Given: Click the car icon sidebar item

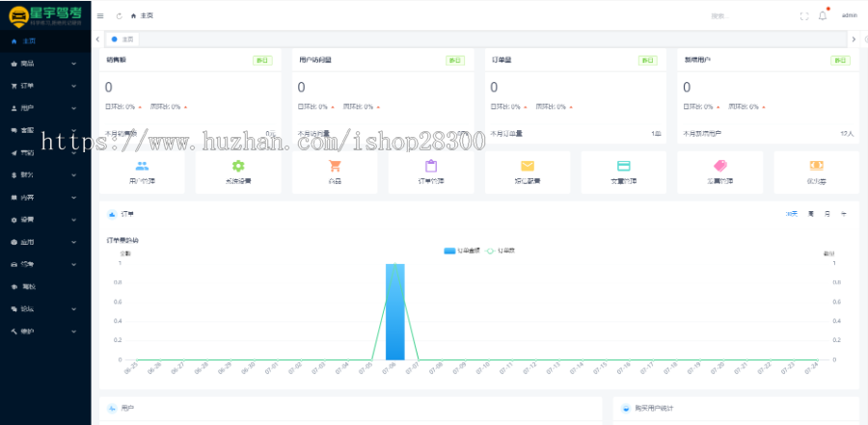Looking at the screenshot, I should 14,264.
